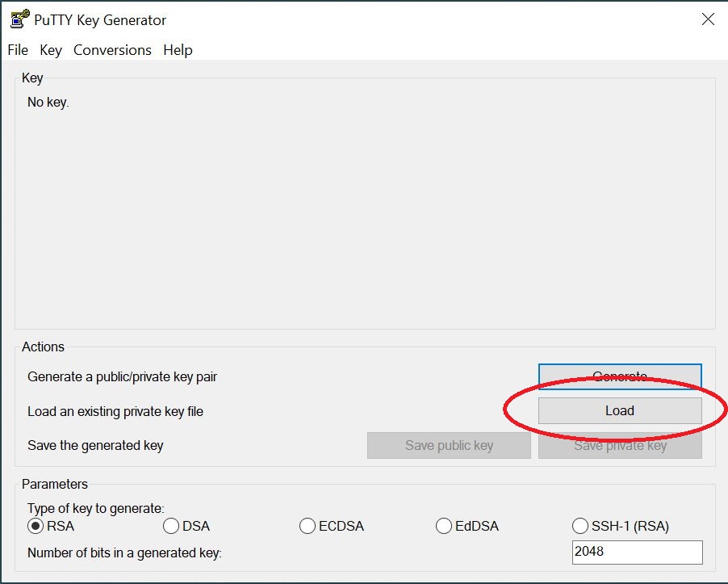The image size is (728, 584).
Task: Click 'Type of key to generate:' label
Action: 96,508
